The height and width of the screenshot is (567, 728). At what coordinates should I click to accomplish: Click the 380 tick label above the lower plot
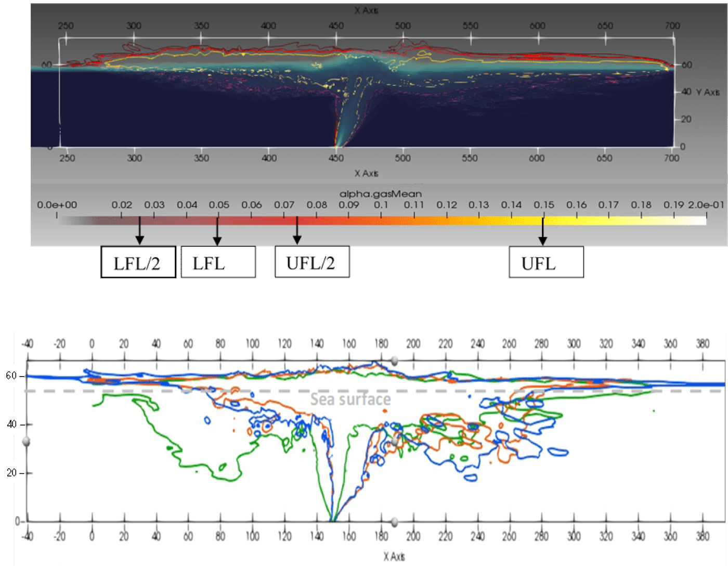[x=703, y=343]
